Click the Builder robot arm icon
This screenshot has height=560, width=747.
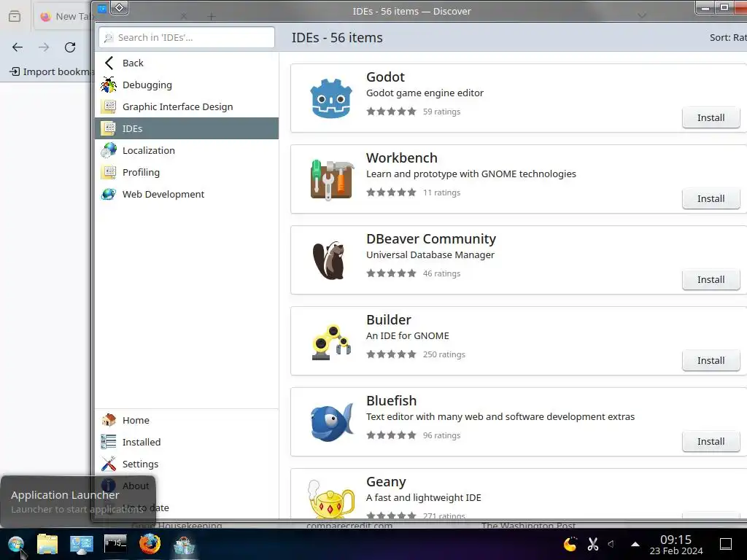pyautogui.click(x=332, y=342)
